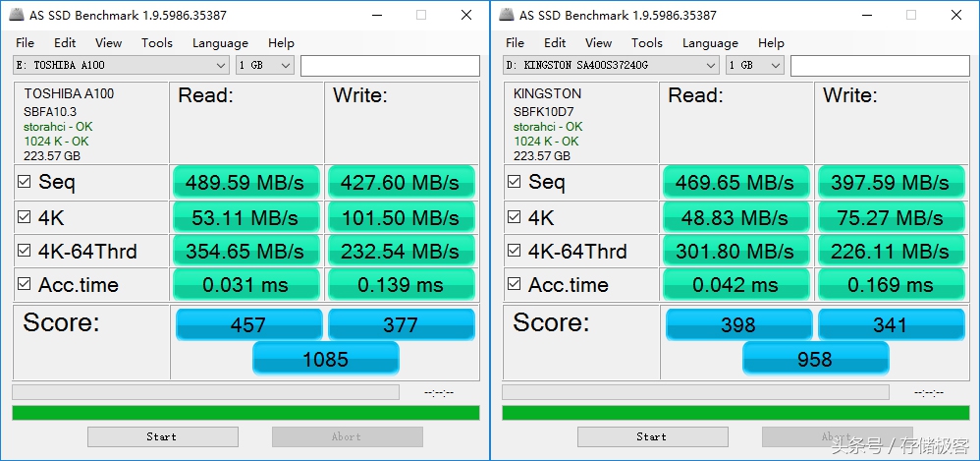Click Abort button in KINGSTON window
This screenshot has height=461, width=980.
point(837,436)
